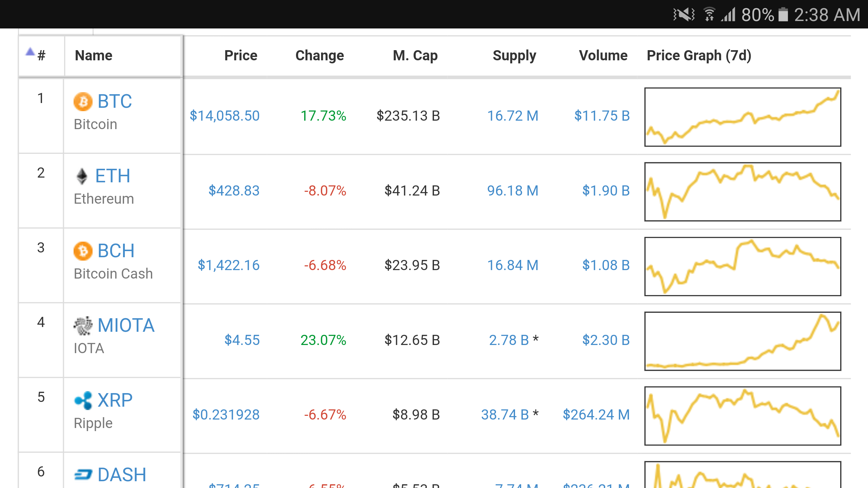Viewport: 868px width, 488px height.
Task: Open Bitcoin 7d price graph thumbnail
Action: tap(742, 117)
